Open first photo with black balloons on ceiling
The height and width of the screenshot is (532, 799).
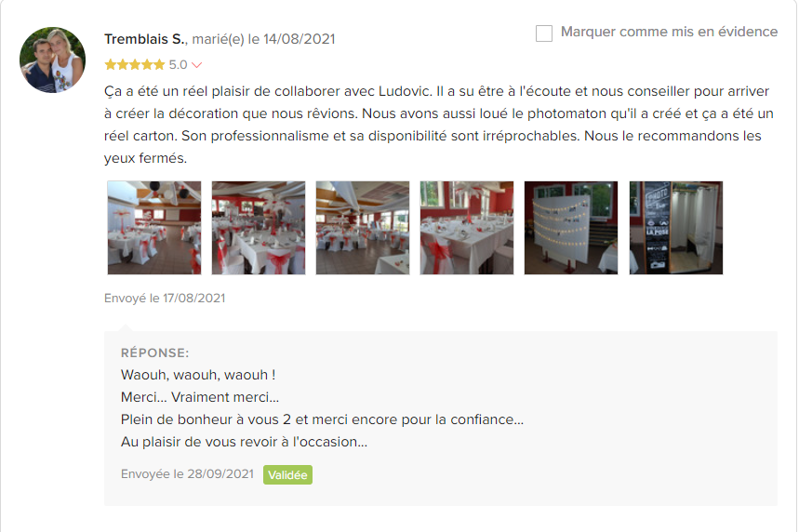(x=154, y=228)
